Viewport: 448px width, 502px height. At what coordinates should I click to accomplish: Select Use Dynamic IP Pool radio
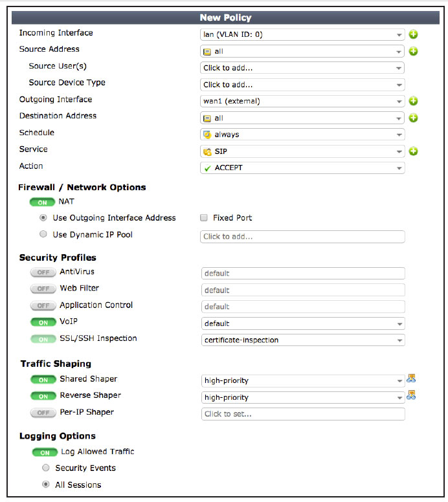[x=43, y=234]
